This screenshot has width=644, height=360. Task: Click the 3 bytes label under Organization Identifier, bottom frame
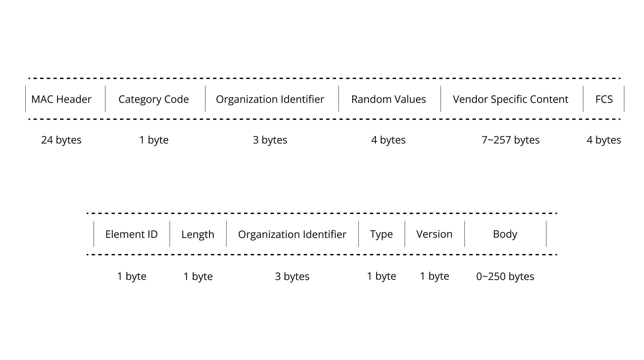292,276
